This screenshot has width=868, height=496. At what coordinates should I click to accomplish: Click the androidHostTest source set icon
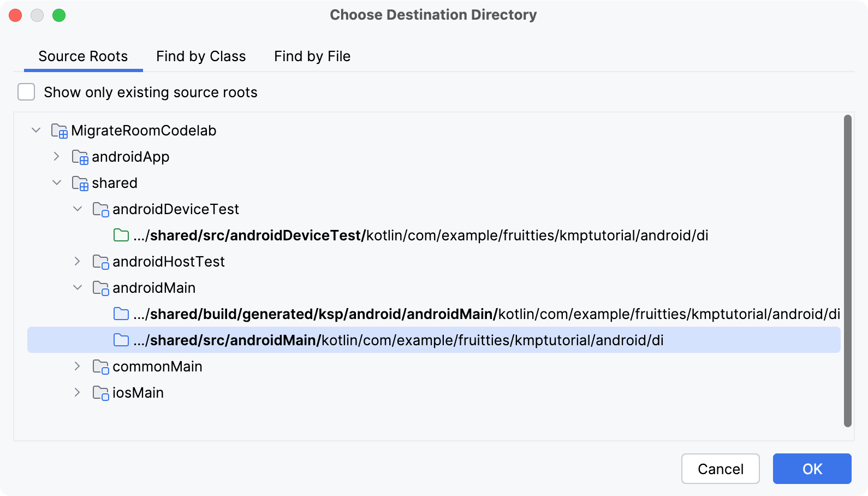click(x=100, y=262)
